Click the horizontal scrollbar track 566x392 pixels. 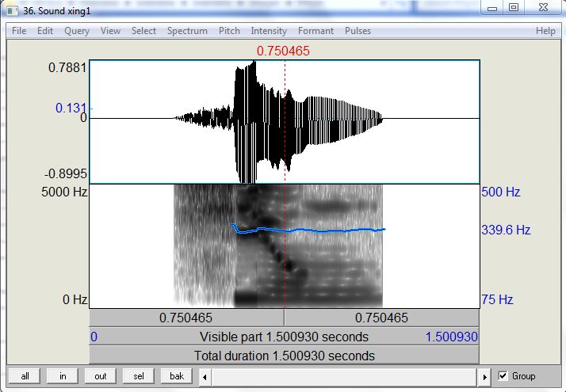pyautogui.click(x=345, y=377)
